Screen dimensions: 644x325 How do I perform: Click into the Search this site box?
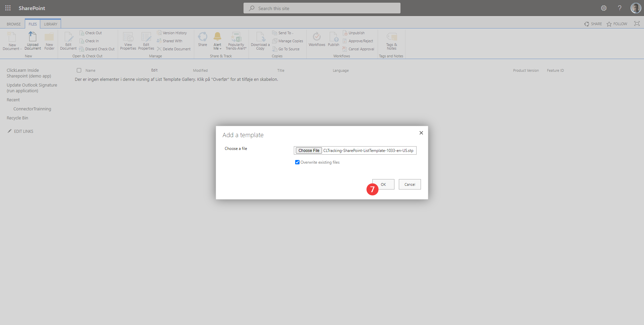(322, 8)
